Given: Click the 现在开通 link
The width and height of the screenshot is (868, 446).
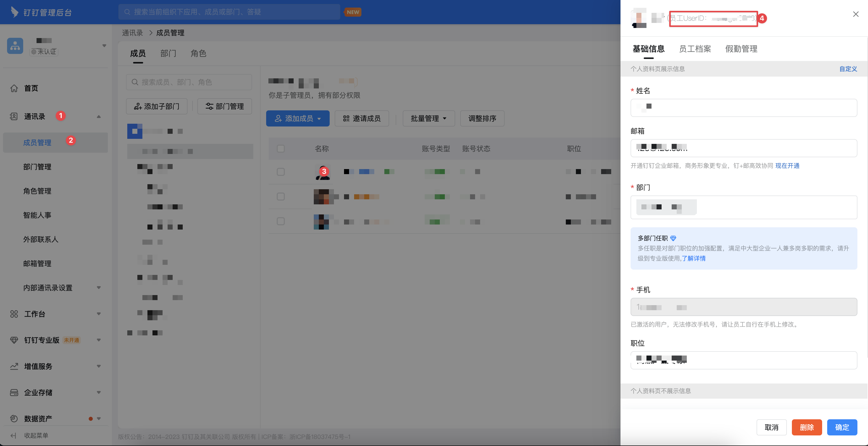Looking at the screenshot, I should pos(787,166).
